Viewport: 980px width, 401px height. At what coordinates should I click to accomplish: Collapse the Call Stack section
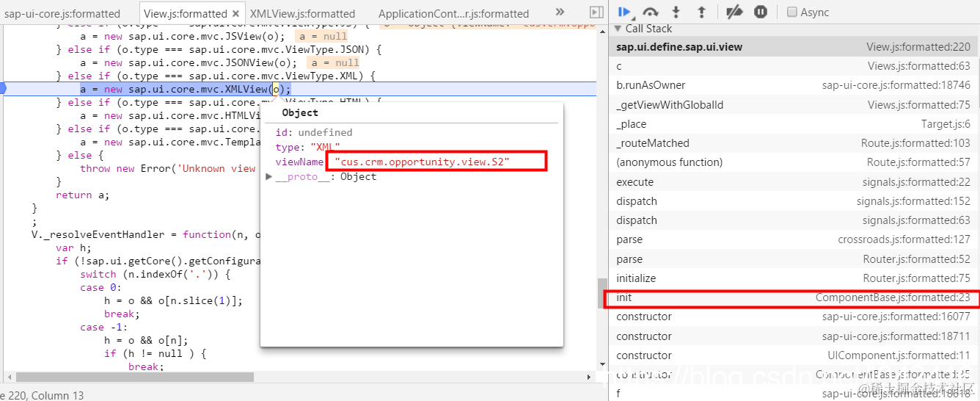click(x=617, y=29)
